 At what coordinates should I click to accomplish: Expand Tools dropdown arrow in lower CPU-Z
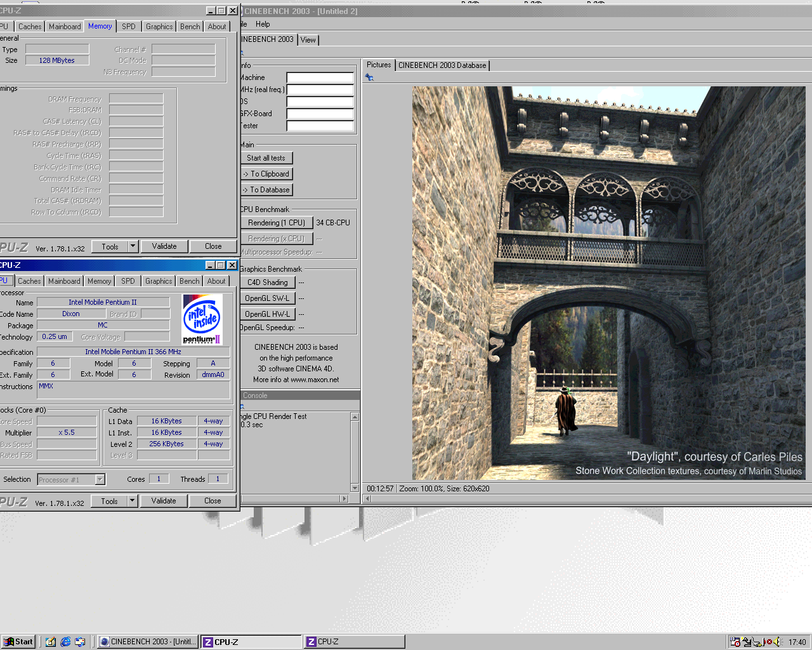[132, 501]
